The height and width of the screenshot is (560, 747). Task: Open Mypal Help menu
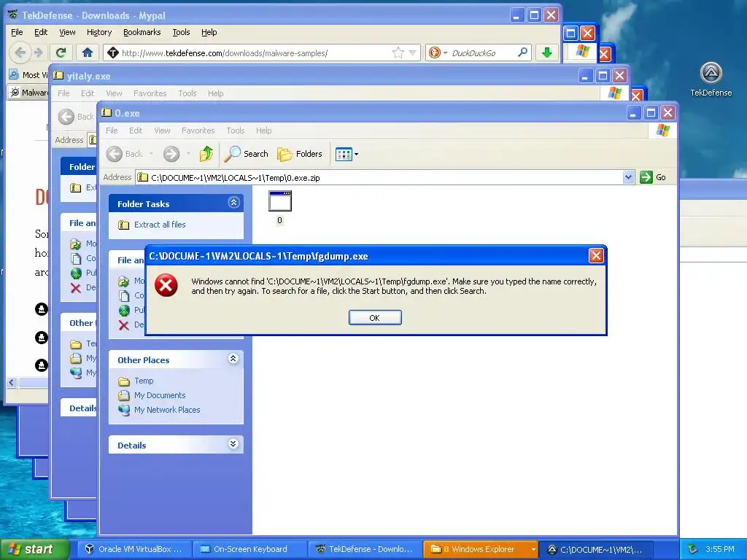(209, 32)
